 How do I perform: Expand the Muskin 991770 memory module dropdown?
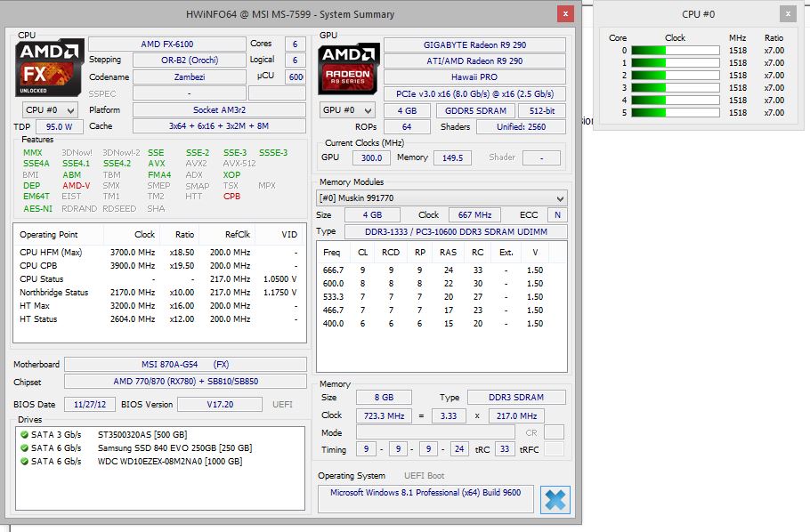[441, 197]
